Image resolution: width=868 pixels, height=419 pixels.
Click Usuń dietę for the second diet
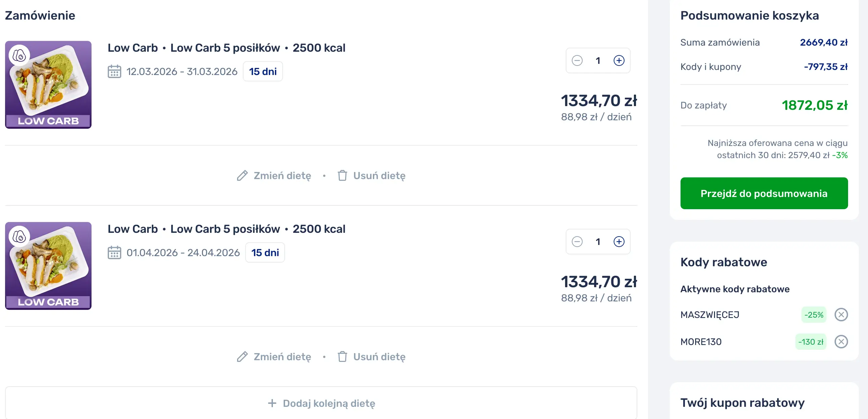[x=372, y=357]
